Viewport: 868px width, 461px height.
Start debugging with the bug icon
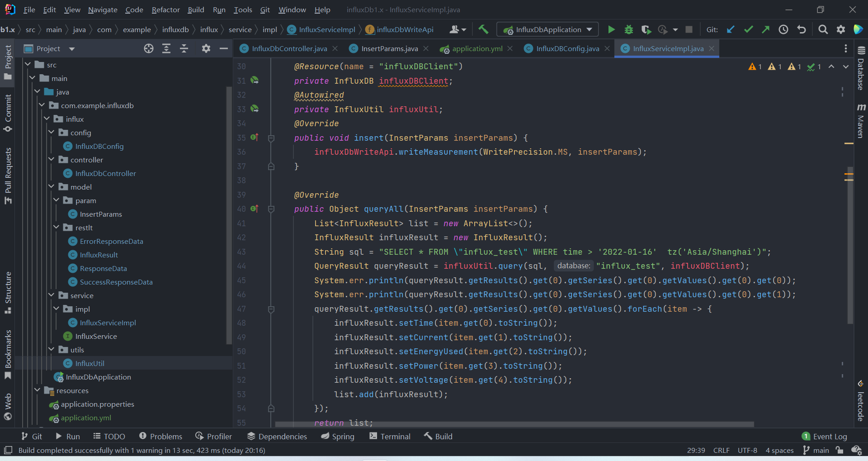tap(628, 30)
